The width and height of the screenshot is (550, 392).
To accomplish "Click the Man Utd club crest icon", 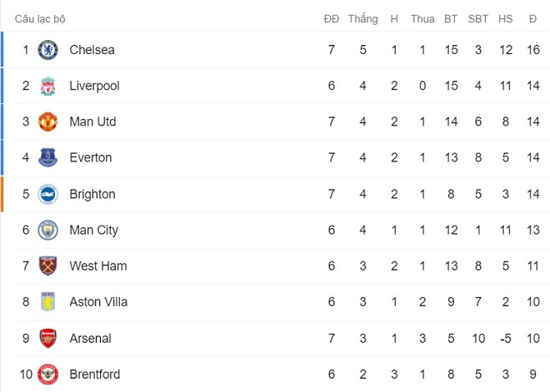I will pyautogui.click(x=47, y=122).
